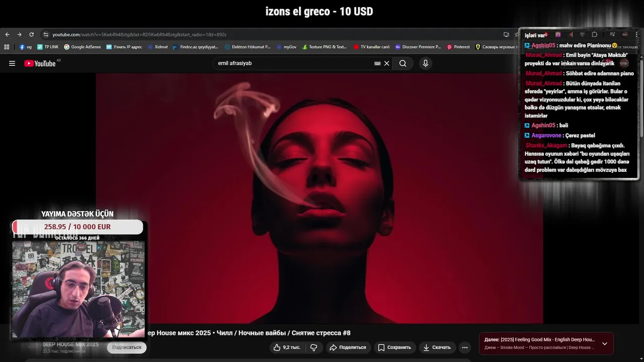644x362 pixels.
Task: Open the Elektron Hökumət bookmark
Action: coord(248,47)
